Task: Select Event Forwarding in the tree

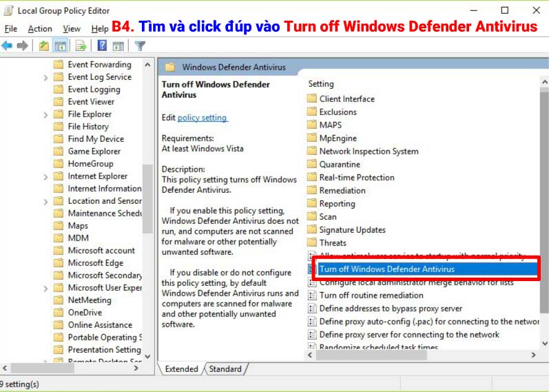Action: pos(99,65)
